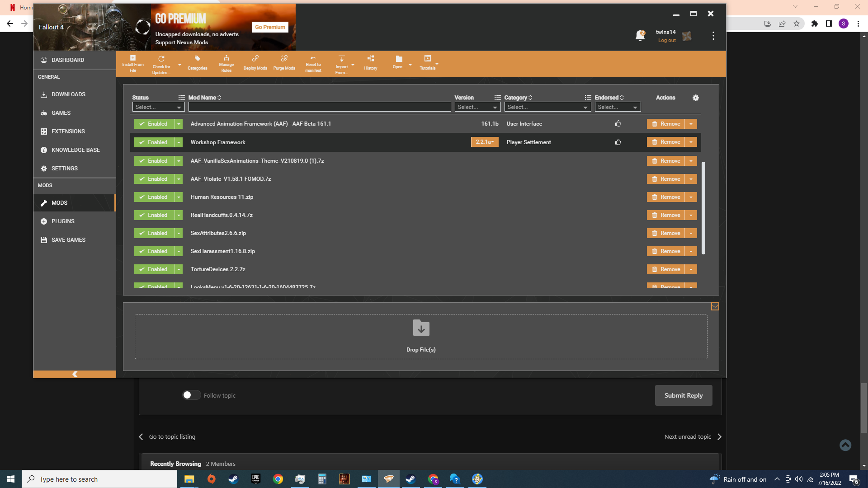Open Dashboard in sidebar

75,60
